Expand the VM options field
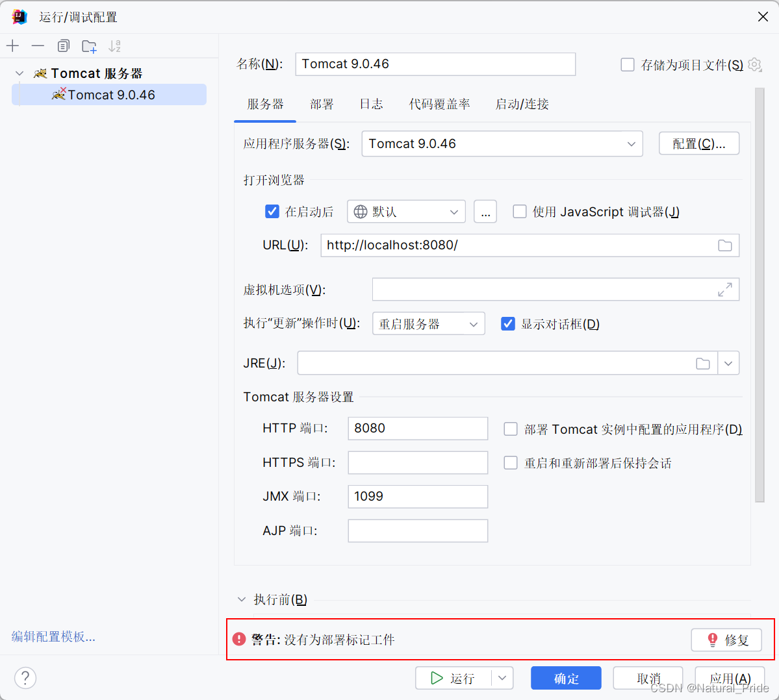The width and height of the screenshot is (779, 700). [725, 290]
